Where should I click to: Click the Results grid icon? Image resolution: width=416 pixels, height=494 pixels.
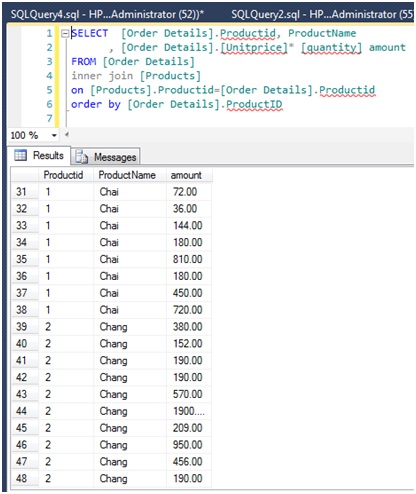tap(20, 155)
